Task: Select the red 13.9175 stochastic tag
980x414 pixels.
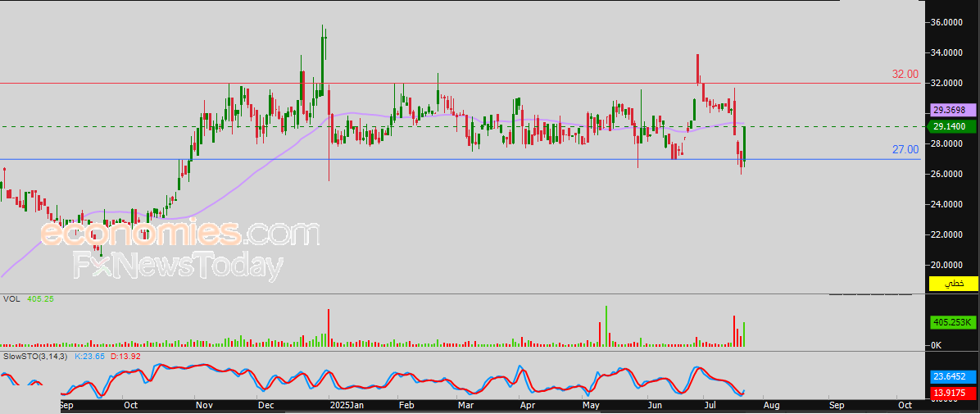Action: 954,394
